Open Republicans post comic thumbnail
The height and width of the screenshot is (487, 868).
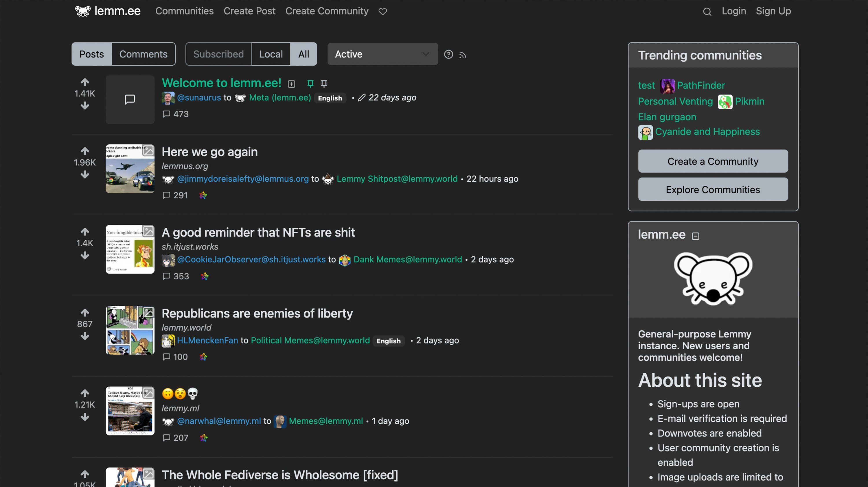[x=130, y=330]
